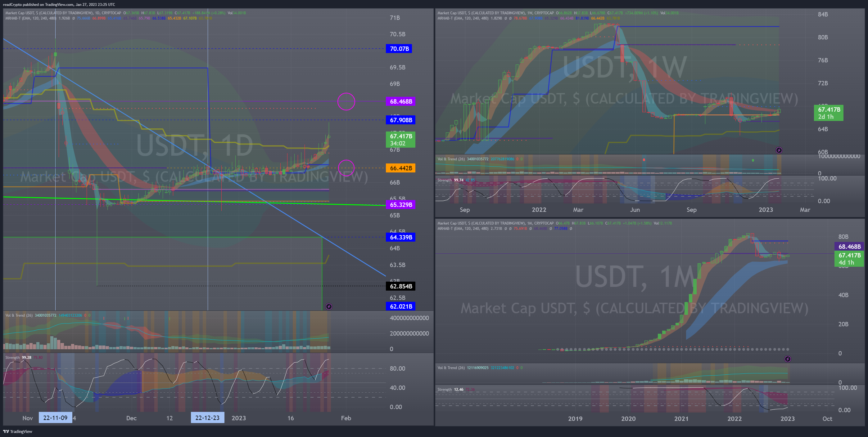868x437 pixels.
Task: Select the 70.07B blue price label
Action: click(x=399, y=49)
